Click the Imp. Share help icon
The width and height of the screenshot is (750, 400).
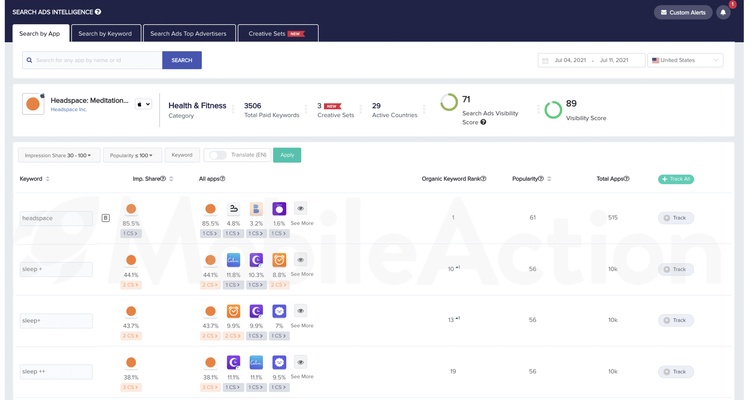(163, 178)
